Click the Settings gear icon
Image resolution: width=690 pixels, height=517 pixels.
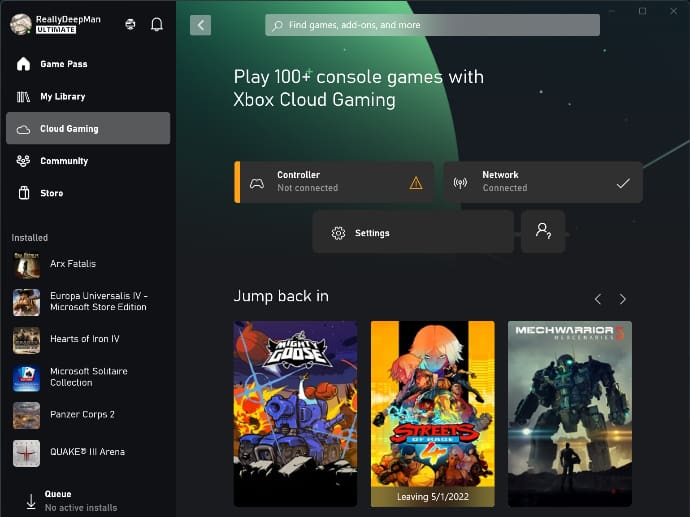[338, 233]
